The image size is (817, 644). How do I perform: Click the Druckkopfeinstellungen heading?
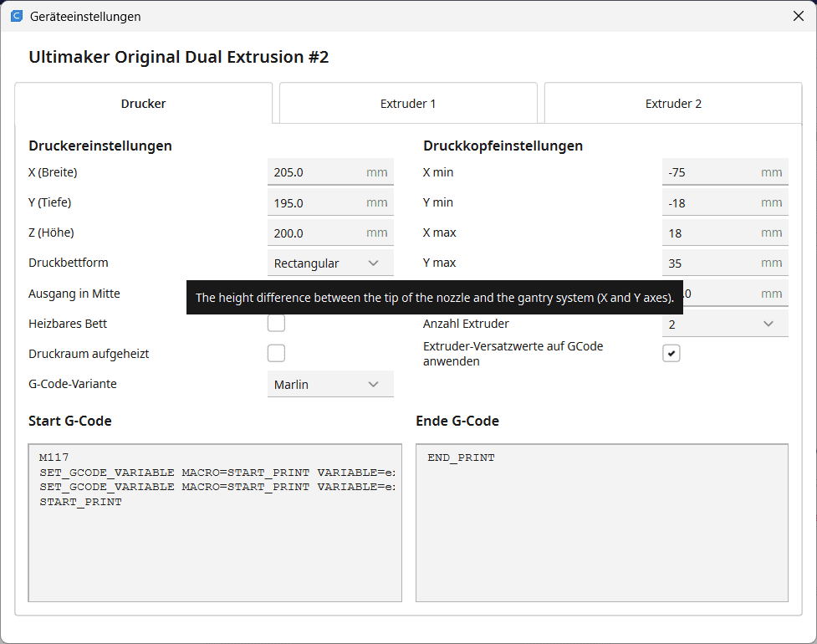point(503,146)
